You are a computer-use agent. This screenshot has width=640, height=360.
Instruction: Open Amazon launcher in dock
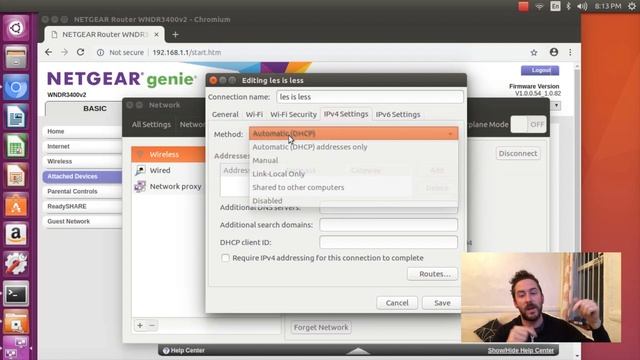tap(16, 235)
